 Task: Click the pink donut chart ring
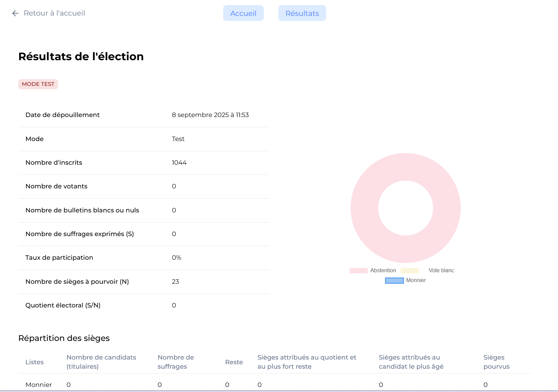tap(364, 208)
